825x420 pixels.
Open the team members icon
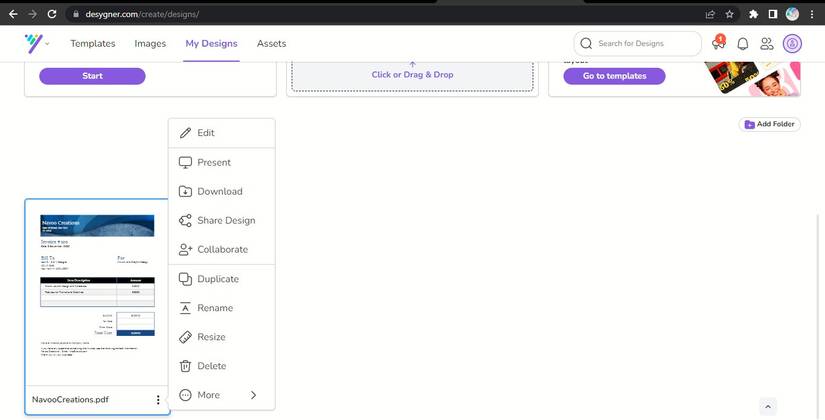[x=767, y=44]
